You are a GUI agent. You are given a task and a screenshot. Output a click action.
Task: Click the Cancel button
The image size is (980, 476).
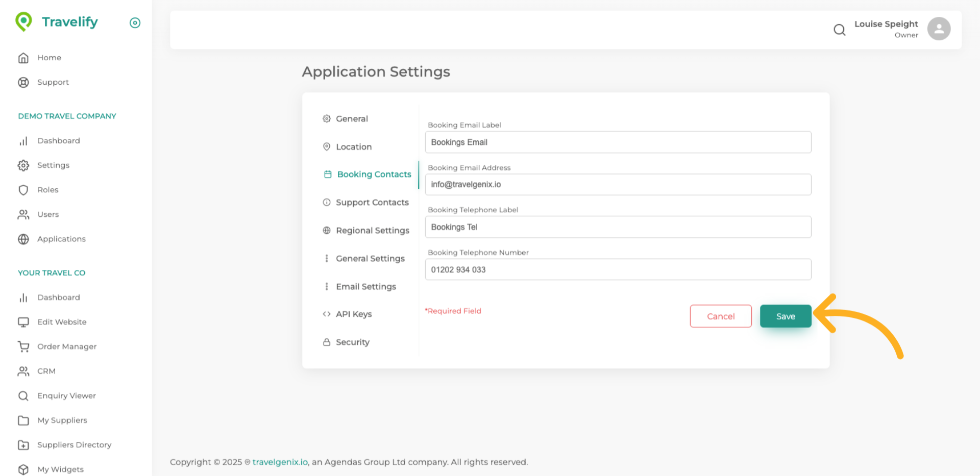click(x=720, y=316)
